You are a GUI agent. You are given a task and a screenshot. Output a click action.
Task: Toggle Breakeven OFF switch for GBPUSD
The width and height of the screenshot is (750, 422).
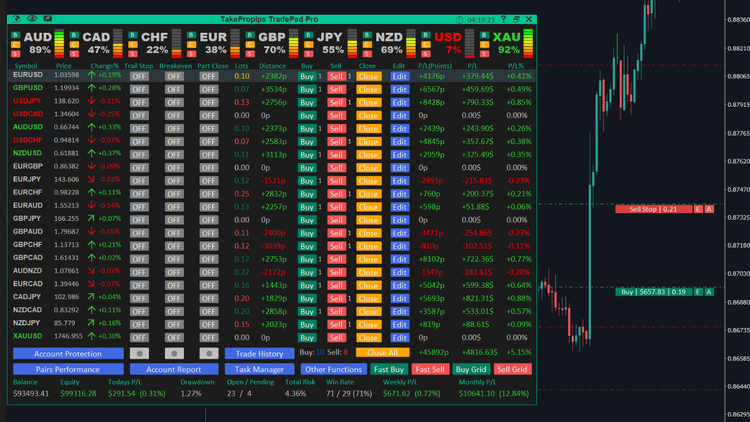[174, 89]
